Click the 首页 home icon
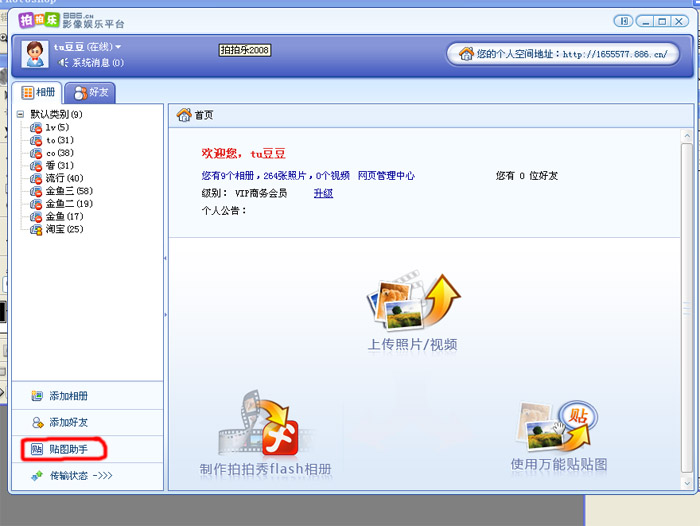The image size is (700, 526). click(x=184, y=115)
